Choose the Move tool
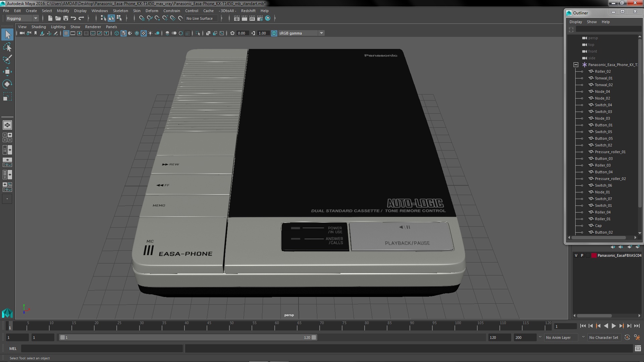Viewport: 644px width, 362px height. tap(7, 72)
